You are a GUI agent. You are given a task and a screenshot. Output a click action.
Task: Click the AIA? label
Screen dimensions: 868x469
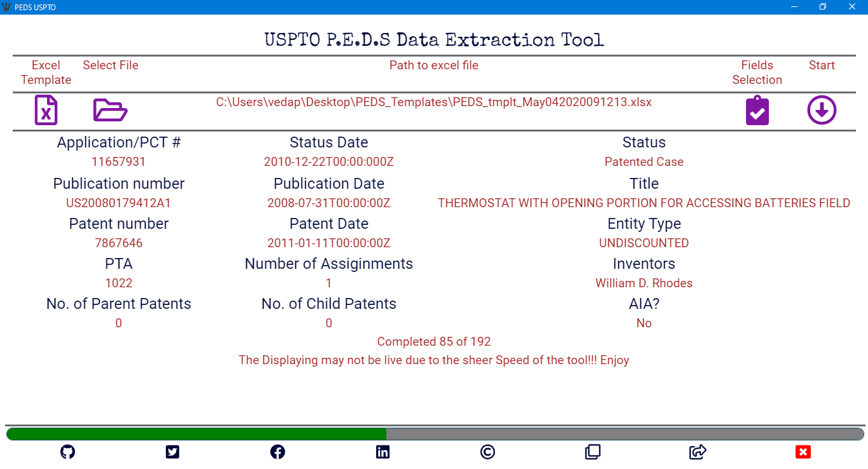coord(644,304)
